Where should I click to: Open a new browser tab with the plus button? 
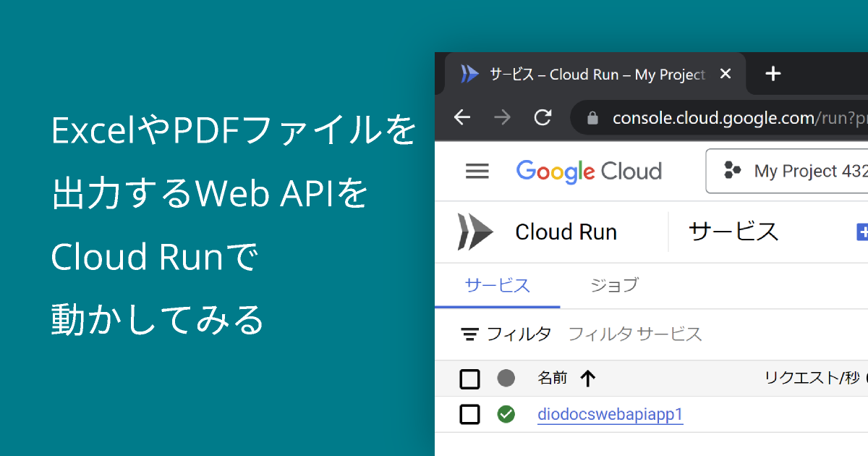(x=773, y=73)
